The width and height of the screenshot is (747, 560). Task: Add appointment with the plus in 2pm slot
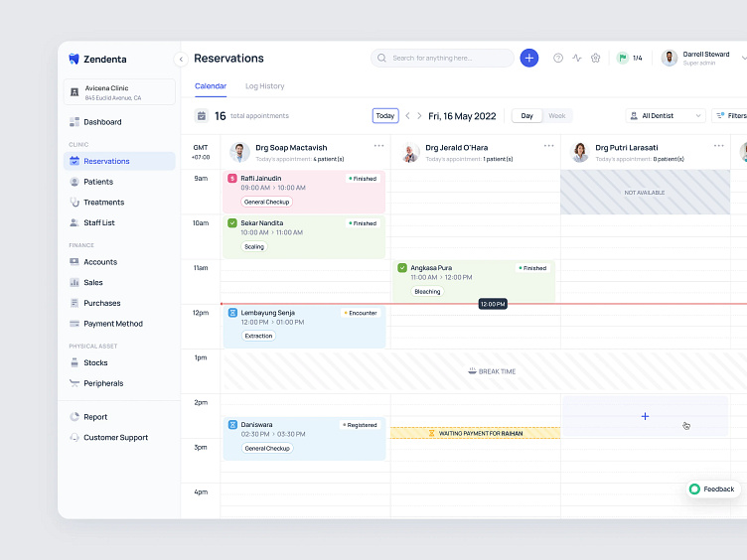[645, 416]
